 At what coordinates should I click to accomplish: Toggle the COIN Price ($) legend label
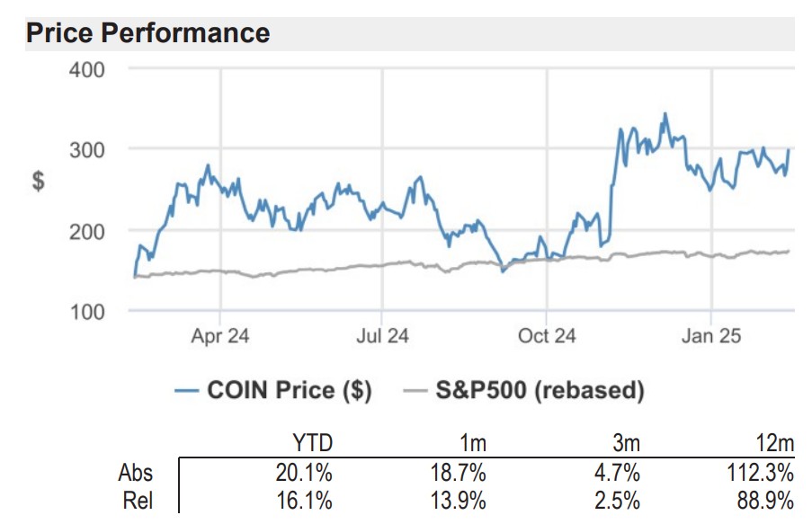(x=289, y=390)
